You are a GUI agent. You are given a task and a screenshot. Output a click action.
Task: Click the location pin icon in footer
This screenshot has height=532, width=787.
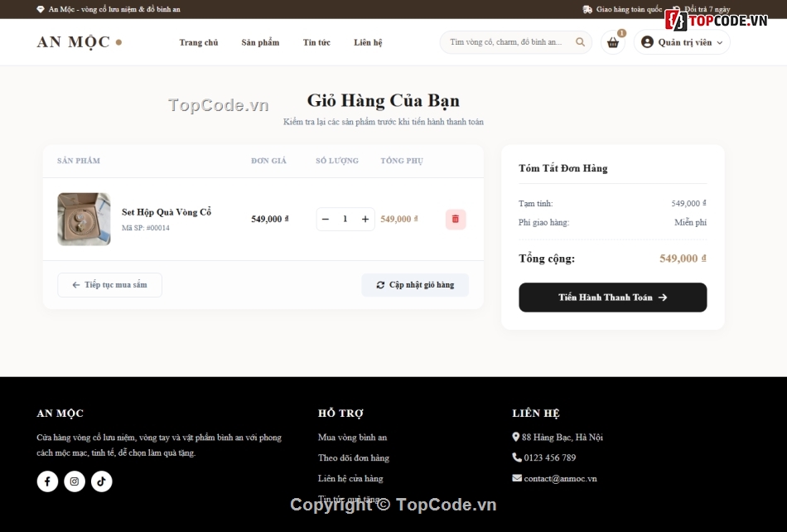click(515, 438)
